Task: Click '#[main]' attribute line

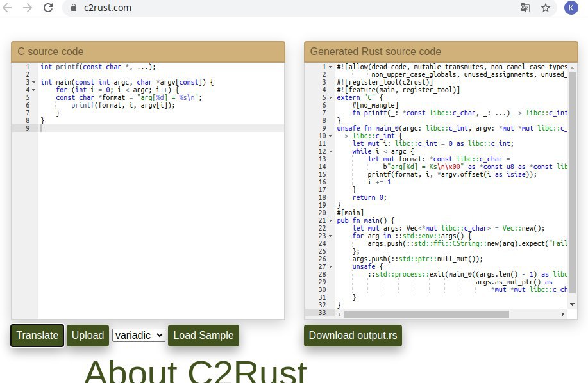Action: point(350,213)
